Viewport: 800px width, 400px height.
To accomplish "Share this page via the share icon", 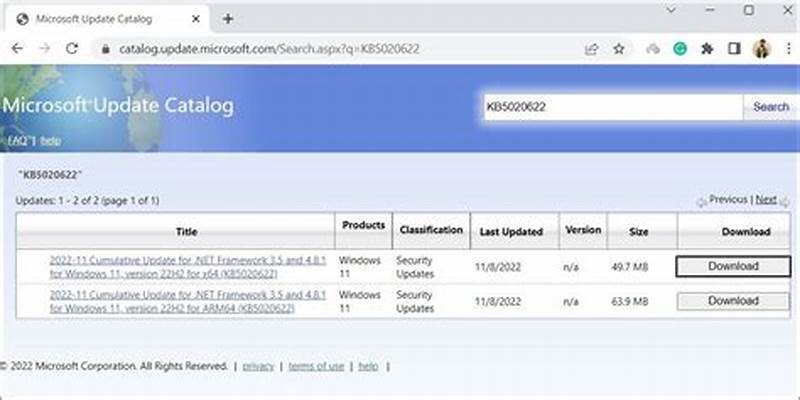I will [x=591, y=49].
